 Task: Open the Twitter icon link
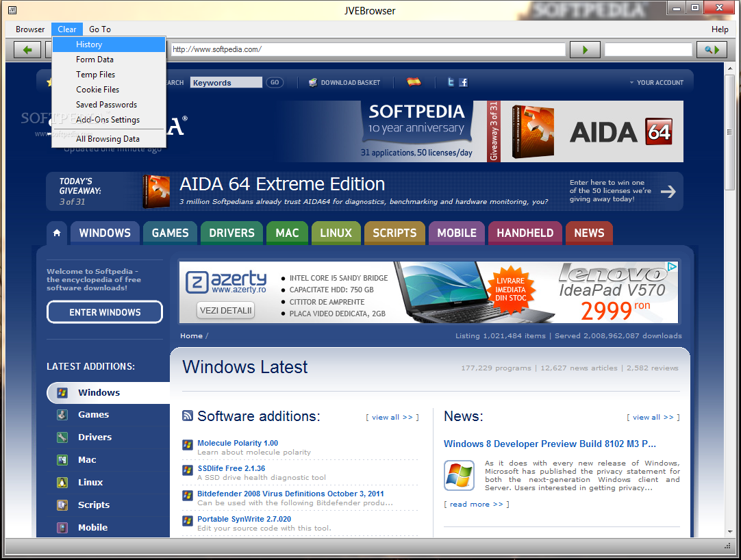click(x=451, y=82)
